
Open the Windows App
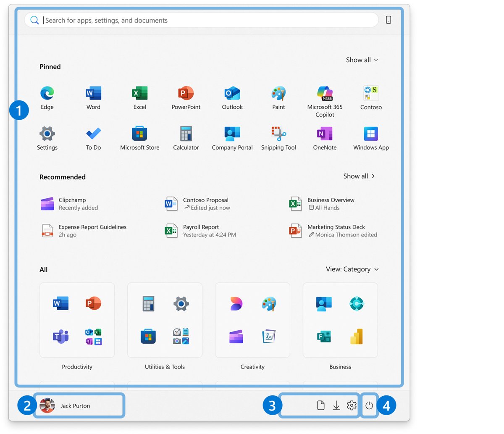(x=371, y=134)
